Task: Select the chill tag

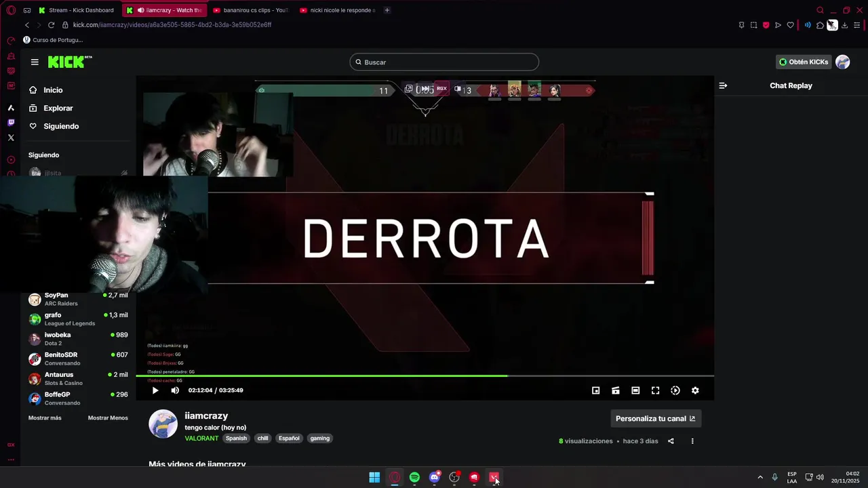Action: click(x=262, y=439)
